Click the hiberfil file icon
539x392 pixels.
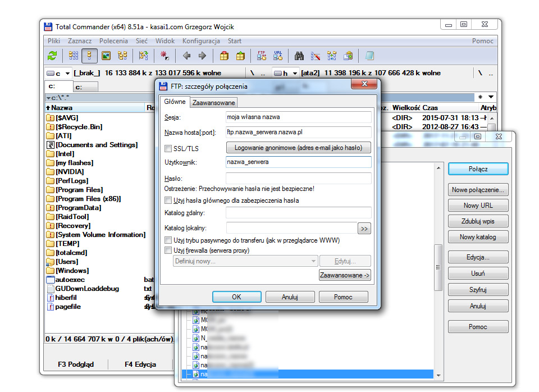pyautogui.click(x=50, y=298)
